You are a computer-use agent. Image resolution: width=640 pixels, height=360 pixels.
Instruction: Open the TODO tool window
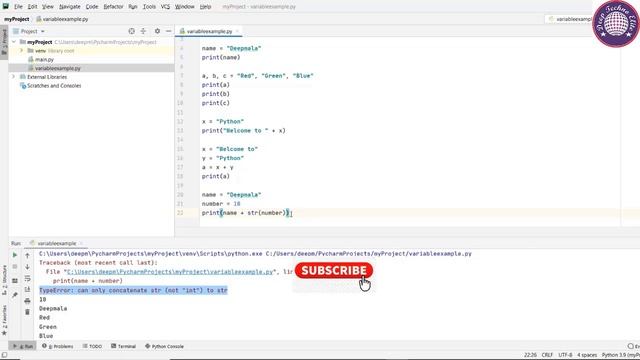pyautogui.click(x=92, y=346)
